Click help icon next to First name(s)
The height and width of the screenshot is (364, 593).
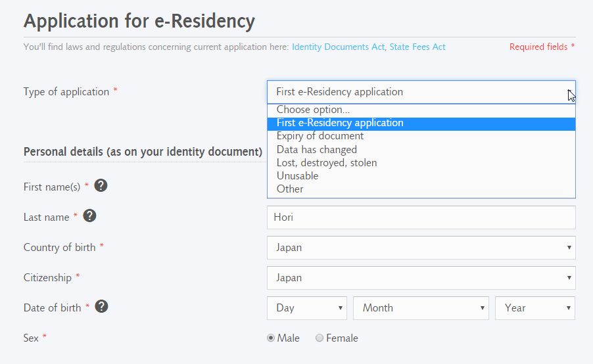point(101,185)
